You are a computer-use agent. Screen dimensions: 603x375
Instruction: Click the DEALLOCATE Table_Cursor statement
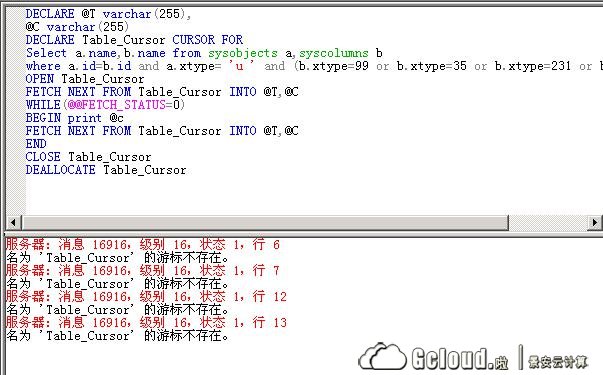(106, 170)
